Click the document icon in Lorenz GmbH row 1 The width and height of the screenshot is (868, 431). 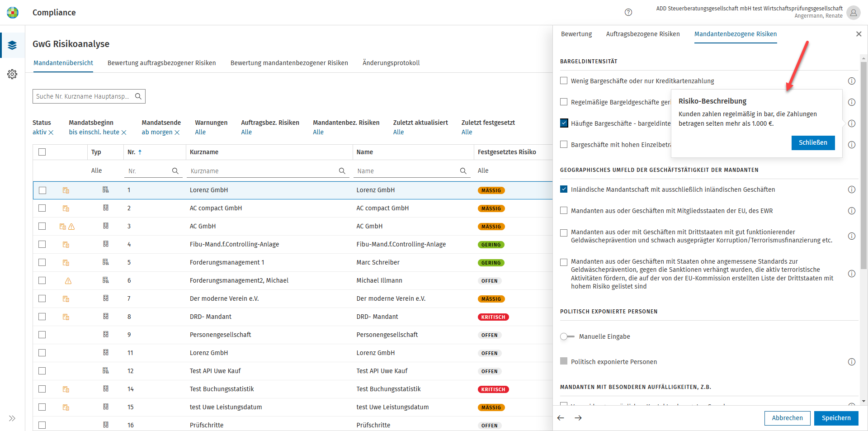pyautogui.click(x=66, y=190)
